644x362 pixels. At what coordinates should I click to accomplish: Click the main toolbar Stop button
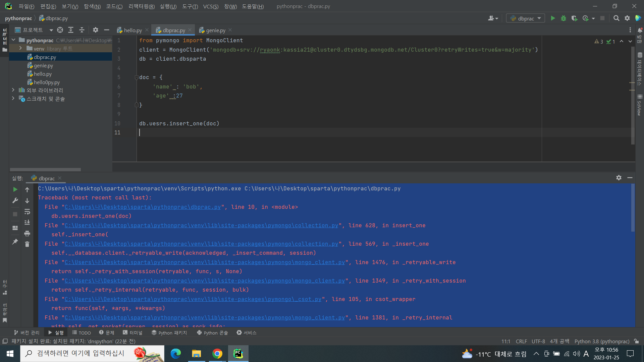[x=602, y=18]
